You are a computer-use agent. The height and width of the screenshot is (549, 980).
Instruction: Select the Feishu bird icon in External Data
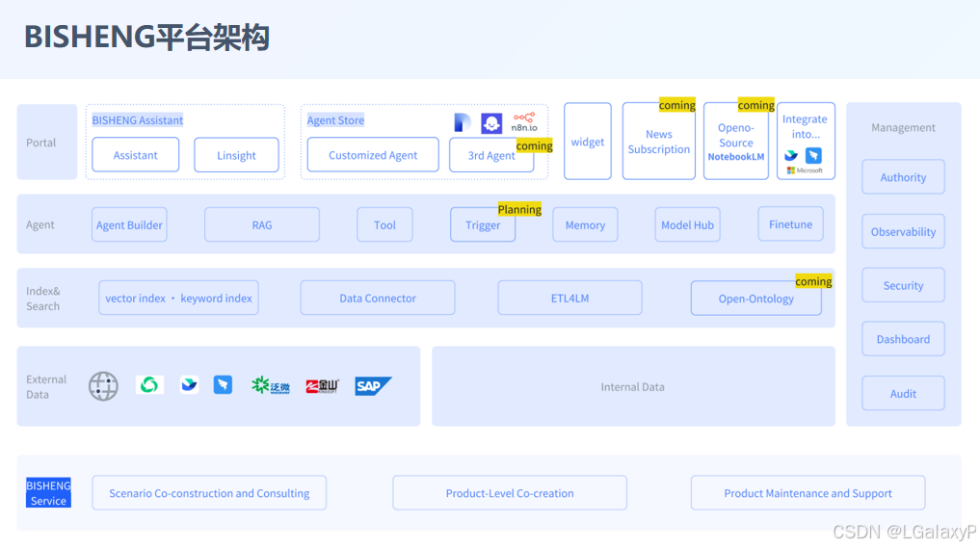coord(189,384)
